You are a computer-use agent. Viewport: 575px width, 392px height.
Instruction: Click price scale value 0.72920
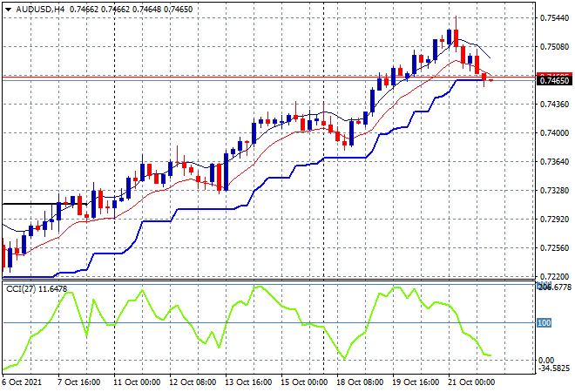click(554, 220)
